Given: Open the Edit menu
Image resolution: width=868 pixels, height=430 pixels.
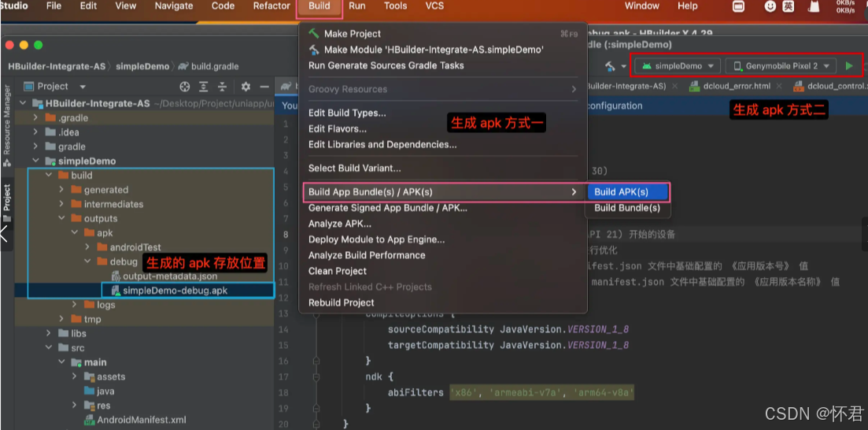Looking at the screenshot, I should 88,6.
